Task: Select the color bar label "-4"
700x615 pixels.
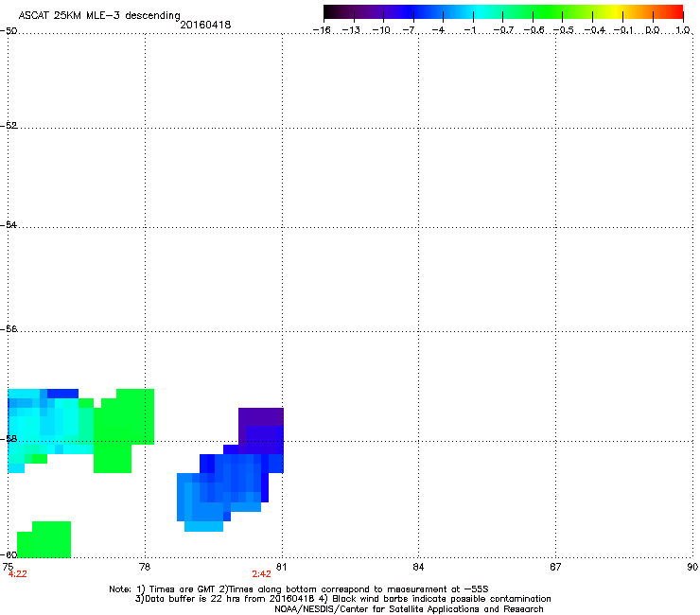Action: [439, 30]
